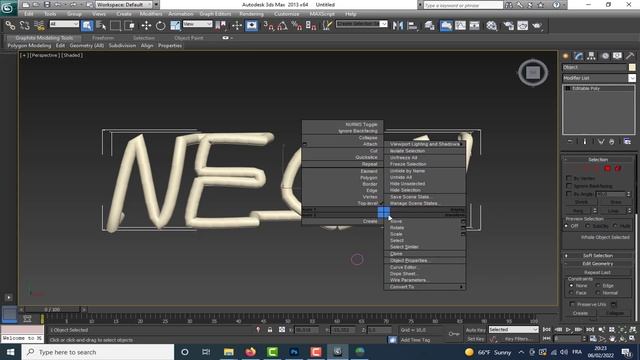Click the object color swatch
This screenshot has height=360, width=640.
[632, 67]
